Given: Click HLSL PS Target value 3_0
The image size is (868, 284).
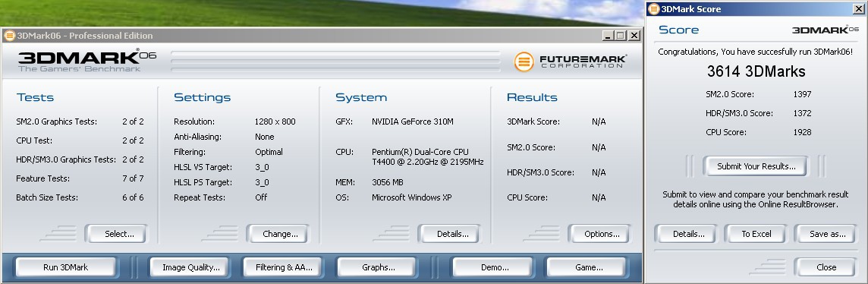Looking at the screenshot, I should (x=262, y=182).
